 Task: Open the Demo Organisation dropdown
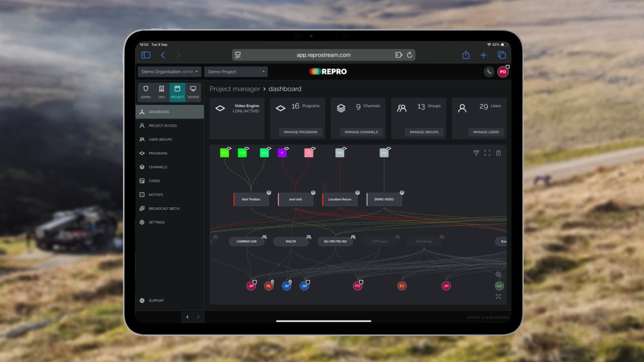click(x=169, y=71)
